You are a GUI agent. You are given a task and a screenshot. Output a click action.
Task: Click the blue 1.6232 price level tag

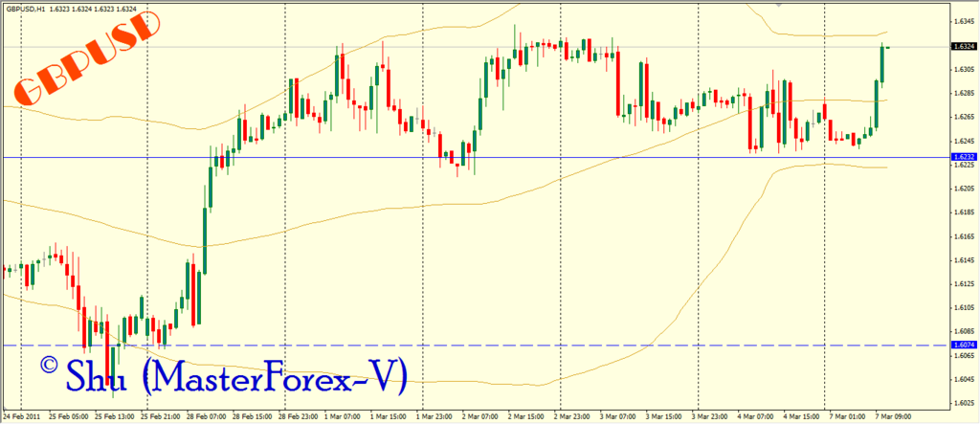[x=962, y=157]
